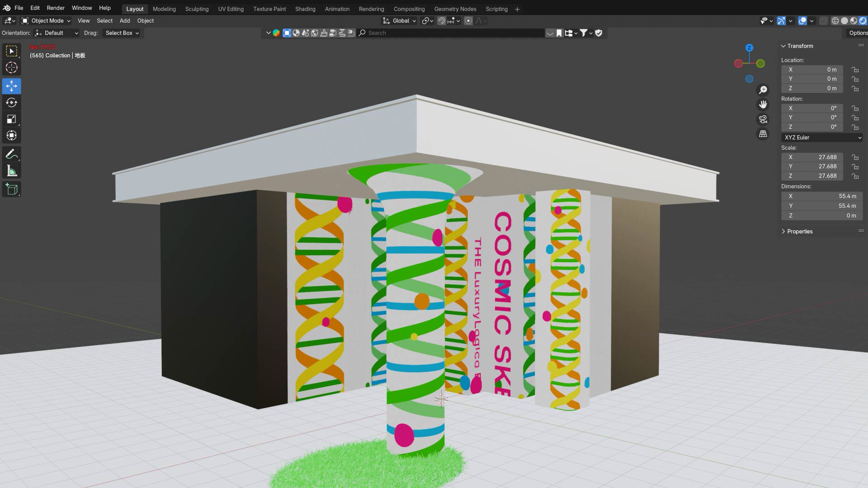Click the camera view icon

763,119
